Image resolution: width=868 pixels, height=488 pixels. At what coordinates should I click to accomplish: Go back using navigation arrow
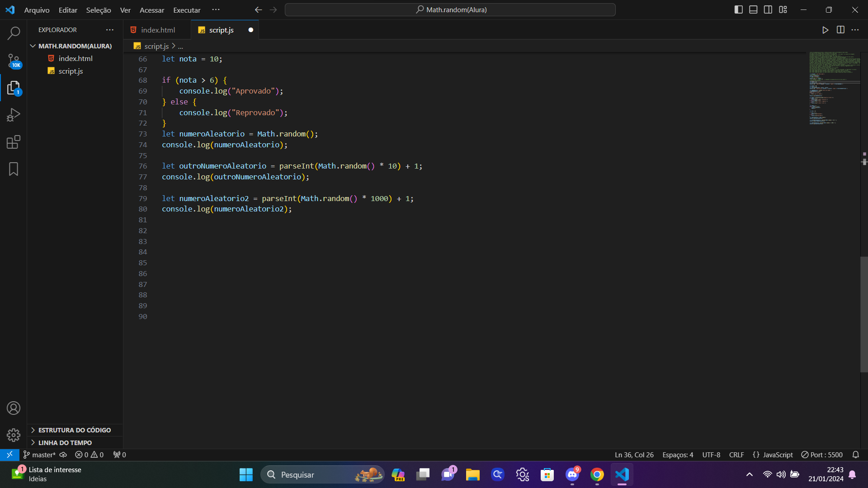click(x=258, y=10)
